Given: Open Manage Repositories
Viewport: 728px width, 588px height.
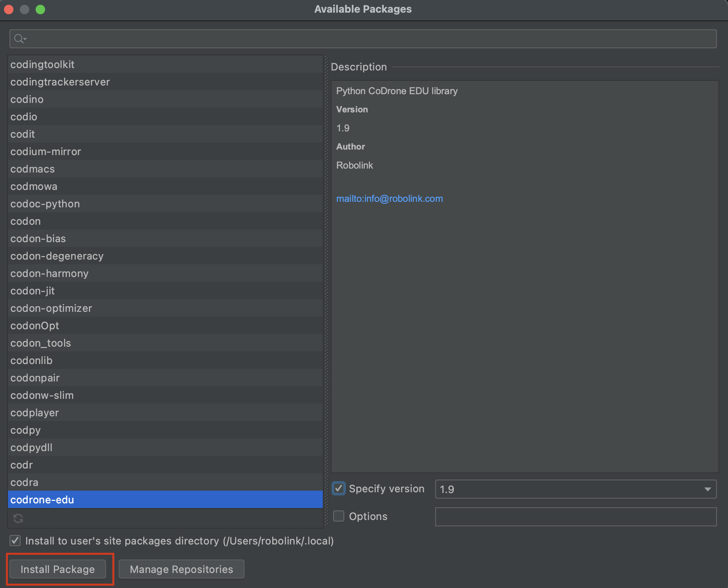Looking at the screenshot, I should [181, 569].
